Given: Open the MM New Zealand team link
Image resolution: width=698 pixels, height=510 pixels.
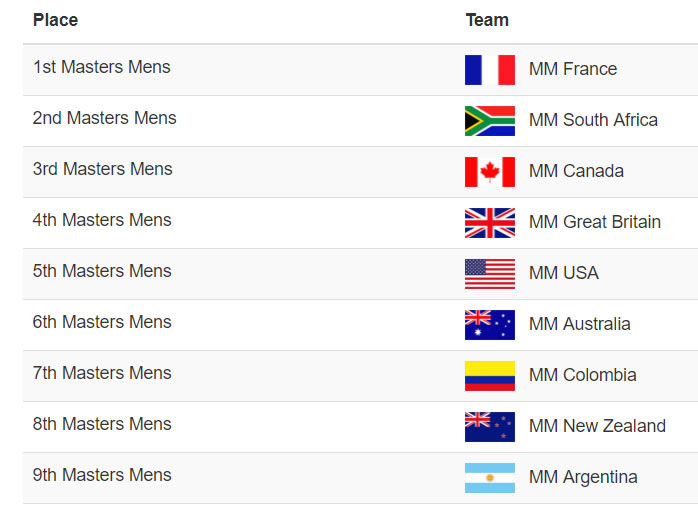Looking at the screenshot, I should [597, 426].
